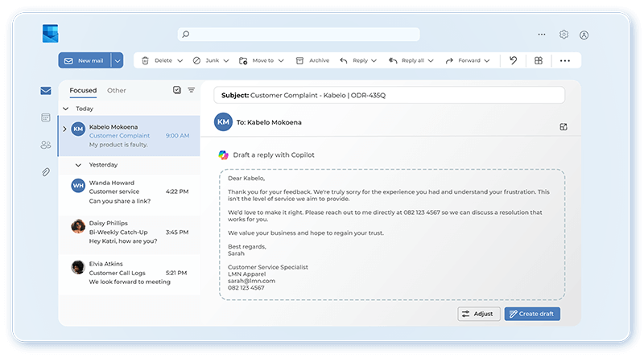Switch to the Other inbox tab
This screenshot has width=644, height=362.
click(117, 91)
